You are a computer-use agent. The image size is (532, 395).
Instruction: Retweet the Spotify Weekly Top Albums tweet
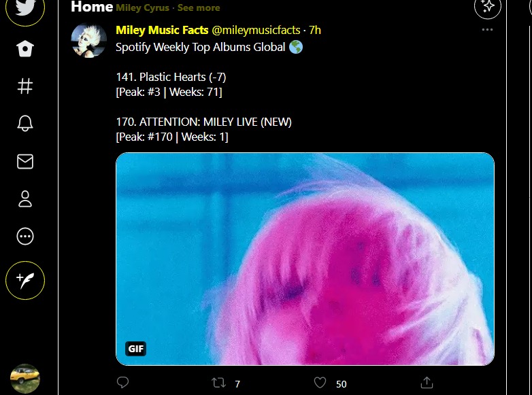[218, 383]
